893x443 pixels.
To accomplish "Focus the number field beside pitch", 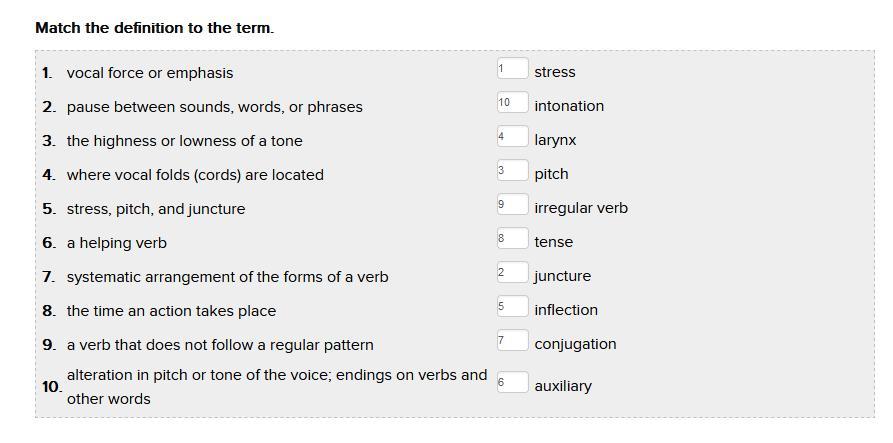I will [512, 172].
